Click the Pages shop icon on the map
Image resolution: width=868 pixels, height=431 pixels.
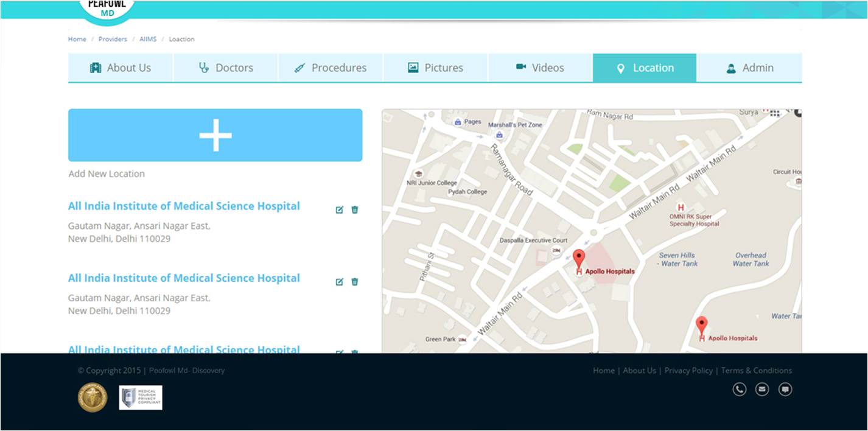click(457, 122)
